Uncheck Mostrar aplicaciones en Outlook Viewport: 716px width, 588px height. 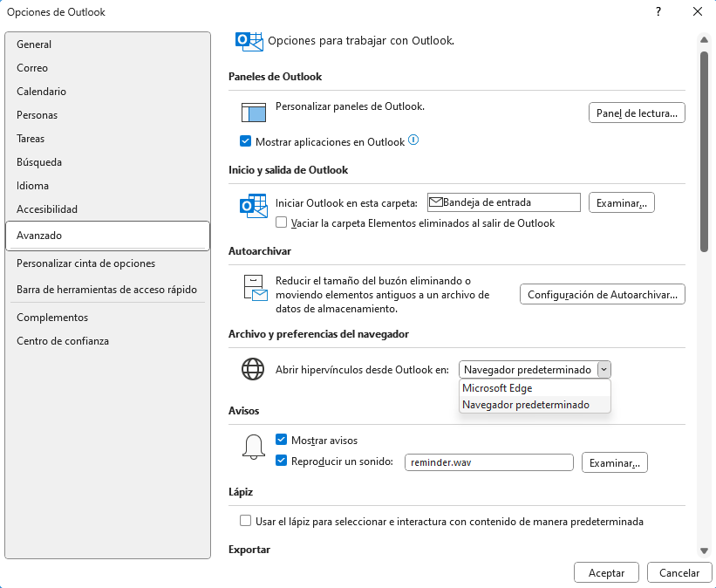245,141
